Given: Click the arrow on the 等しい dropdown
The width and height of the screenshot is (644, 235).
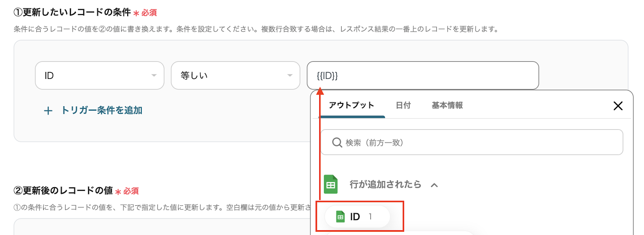Looking at the screenshot, I should (290, 76).
